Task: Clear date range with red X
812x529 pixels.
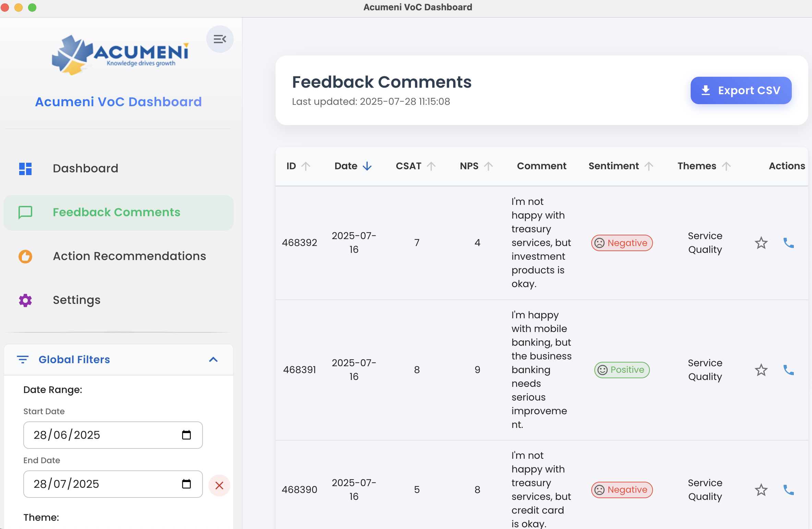Action: coord(219,485)
